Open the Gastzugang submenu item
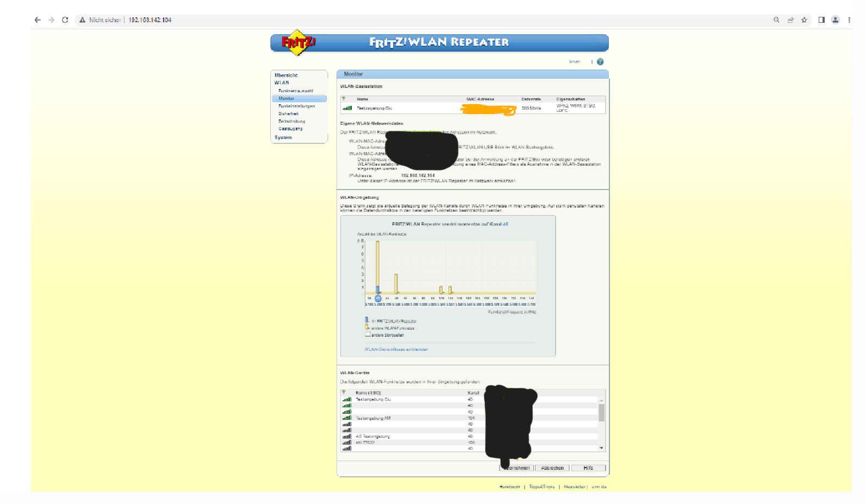 point(290,129)
